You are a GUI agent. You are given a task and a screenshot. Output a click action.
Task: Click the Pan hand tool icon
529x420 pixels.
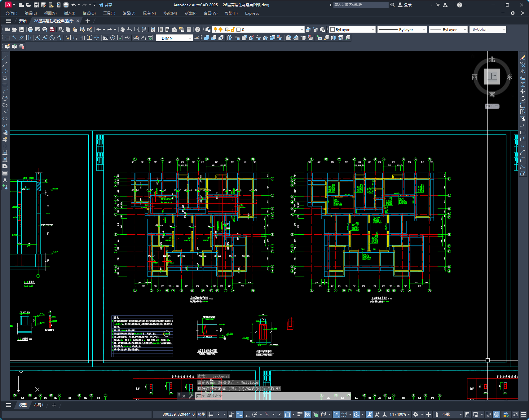click(123, 29)
